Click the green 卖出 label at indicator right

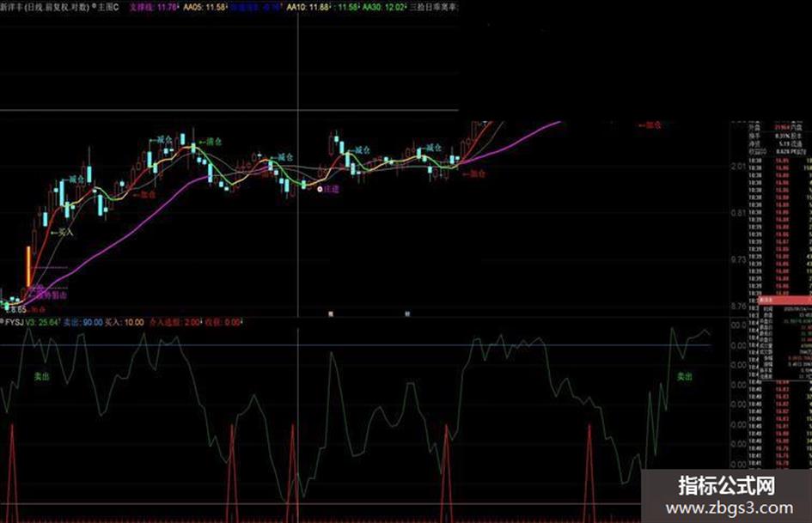pyautogui.click(x=685, y=376)
